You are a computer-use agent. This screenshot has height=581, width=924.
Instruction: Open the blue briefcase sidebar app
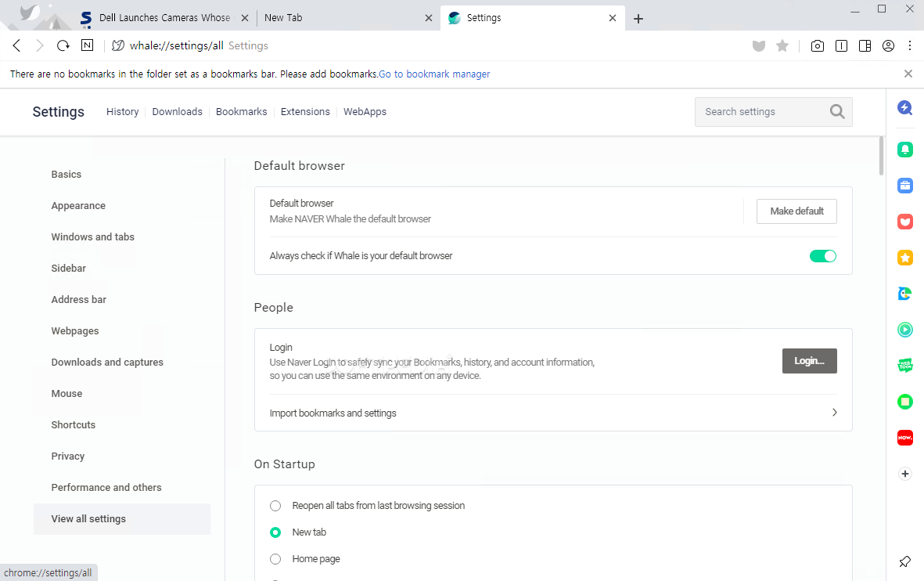click(905, 186)
